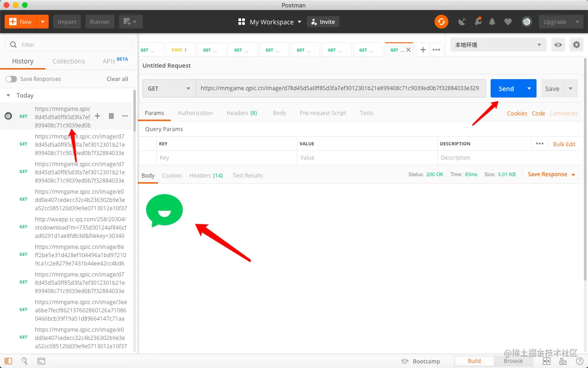Collapse the Today history group
588x368 pixels.
[8, 95]
